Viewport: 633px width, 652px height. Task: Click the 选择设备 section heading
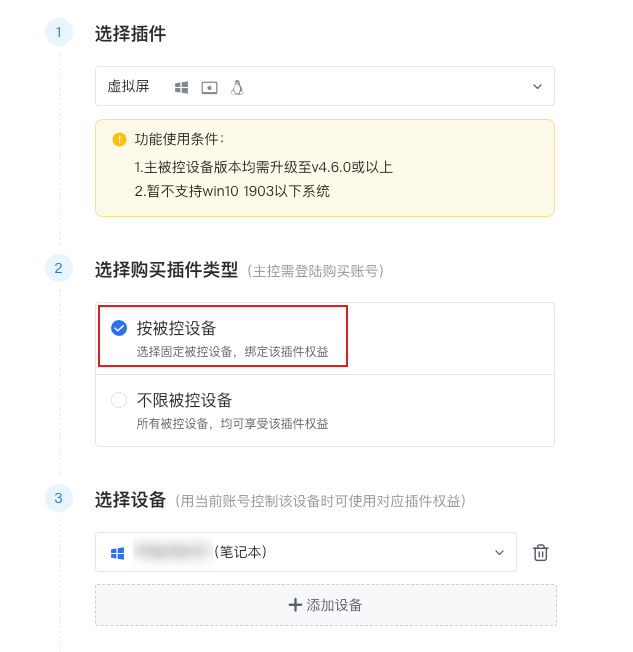(x=131, y=500)
